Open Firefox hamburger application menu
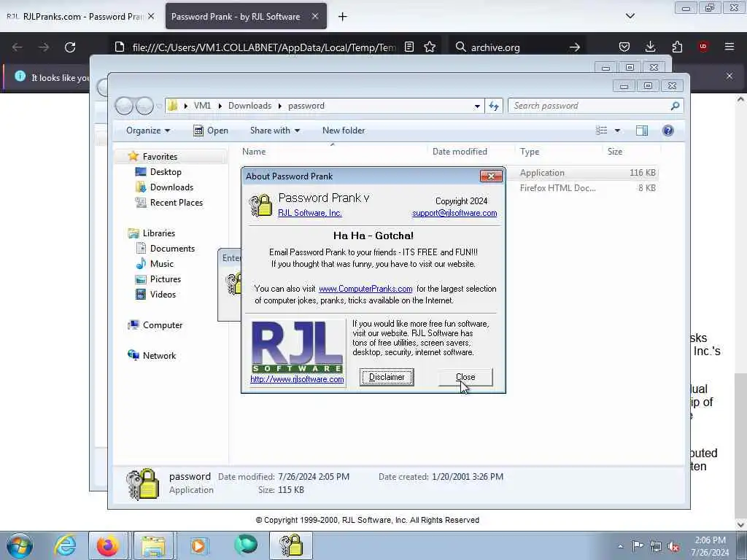Image resolution: width=747 pixels, height=560 pixels. (x=729, y=47)
